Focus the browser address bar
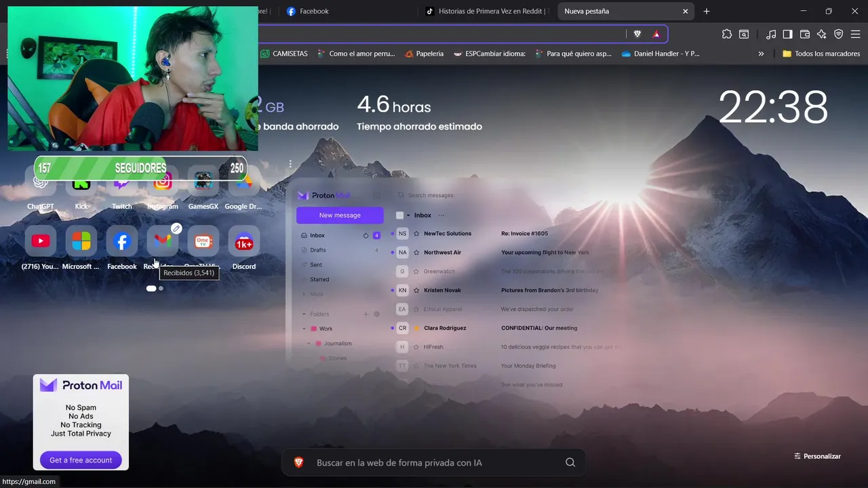Viewport: 868px width, 488px height. tap(441, 34)
